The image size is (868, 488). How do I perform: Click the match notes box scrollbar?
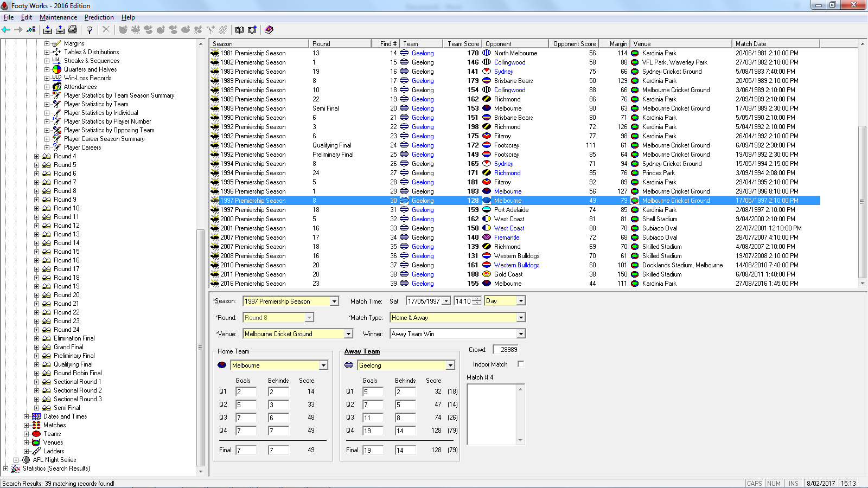tap(521, 414)
